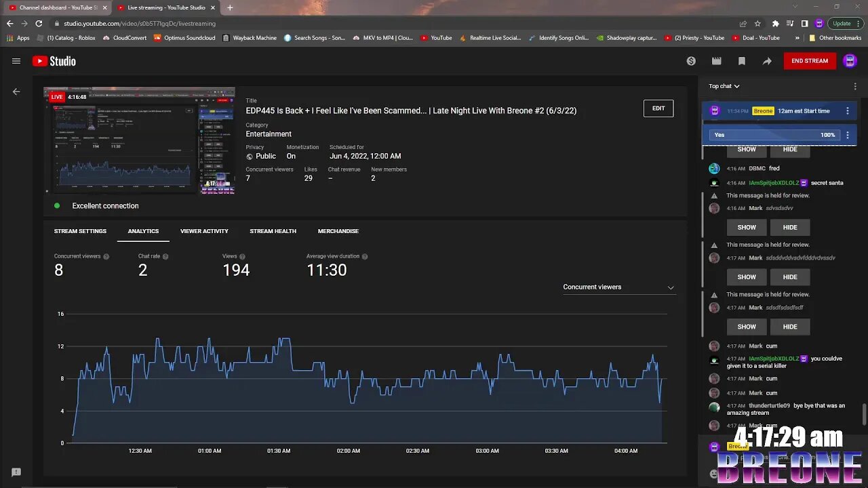Switch to Channel dashboard browser tab

click(x=58, y=7)
